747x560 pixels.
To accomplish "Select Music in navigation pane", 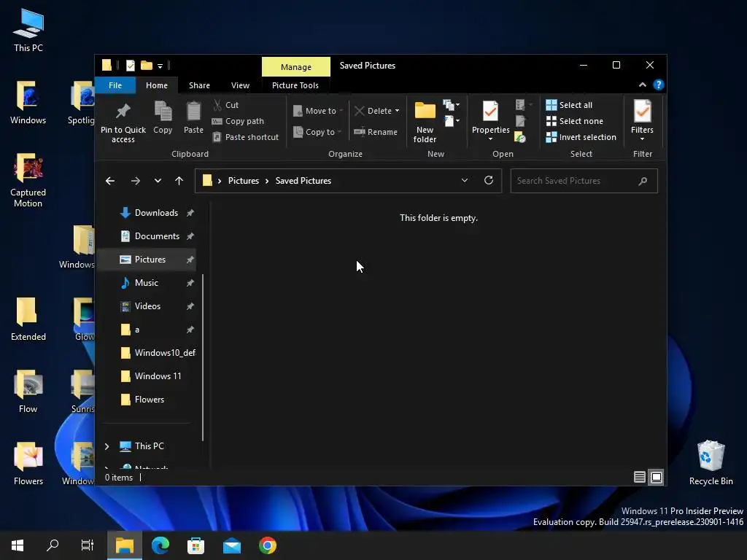I will (147, 283).
